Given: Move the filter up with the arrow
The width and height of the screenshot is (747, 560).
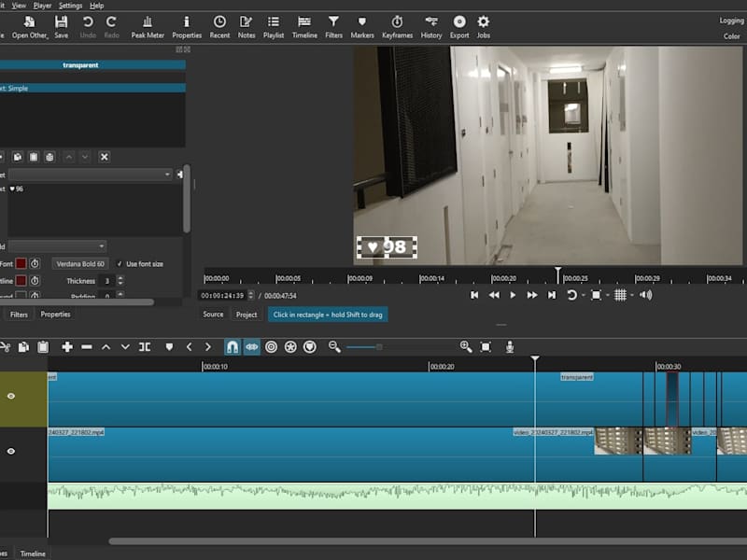Looking at the screenshot, I should [x=69, y=157].
